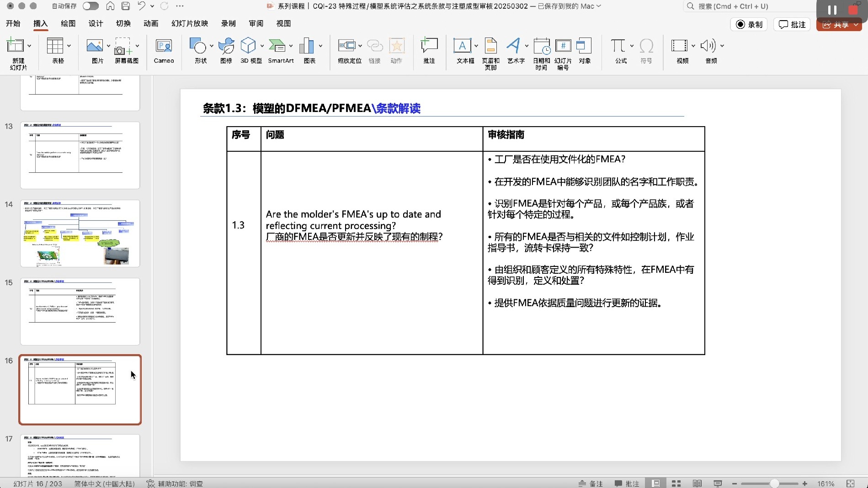
Task: Open comments via the 批注 button
Action: pos(792,24)
